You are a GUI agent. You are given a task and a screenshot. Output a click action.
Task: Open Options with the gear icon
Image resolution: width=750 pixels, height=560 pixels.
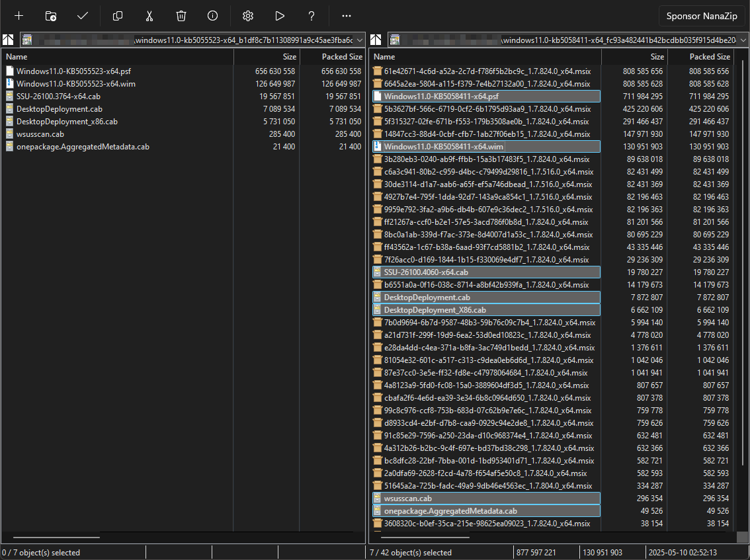pos(248,16)
